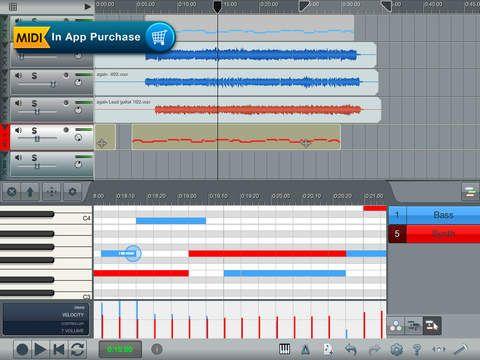Choose 7 VOLUME in the controller panel

point(72,331)
